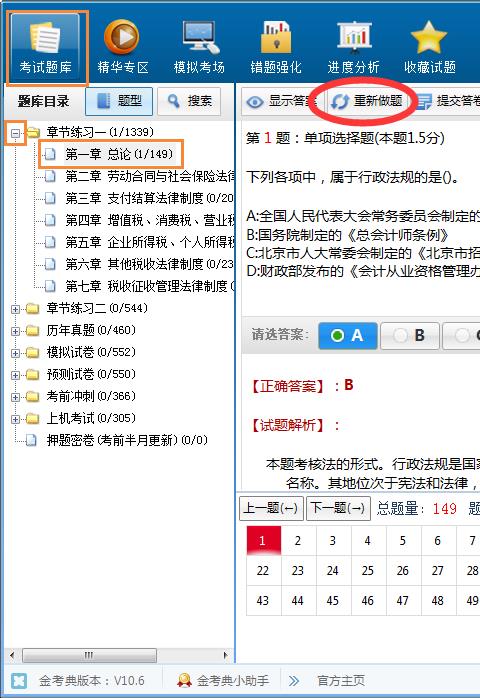The height and width of the screenshot is (698, 480).
Task: Click the 章节练习一 folder label
Action: (x=100, y=132)
